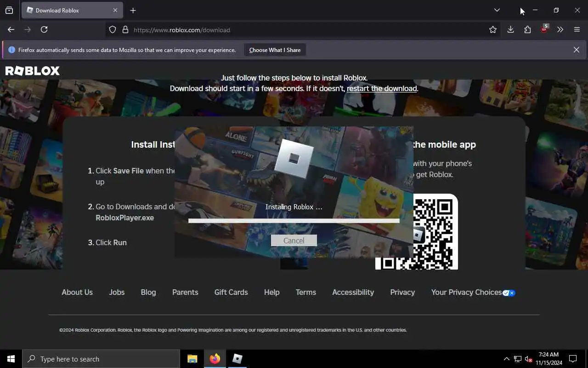This screenshot has width=588, height=368.
Task: Click the Roblox logo
Action: pyautogui.click(x=33, y=70)
